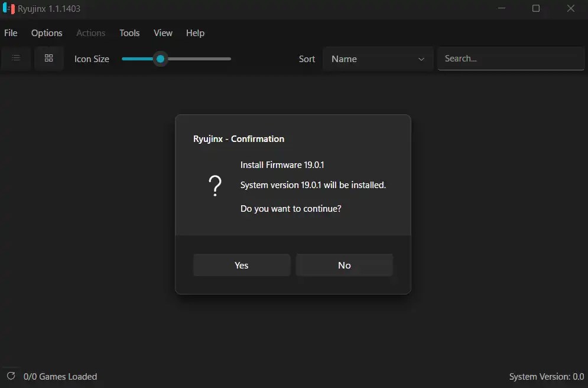Open the Tools menu
Viewport: 588px width, 388px height.
coord(129,33)
